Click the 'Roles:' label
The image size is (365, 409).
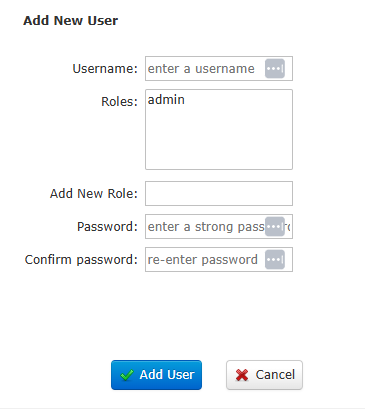pyautogui.click(x=119, y=102)
